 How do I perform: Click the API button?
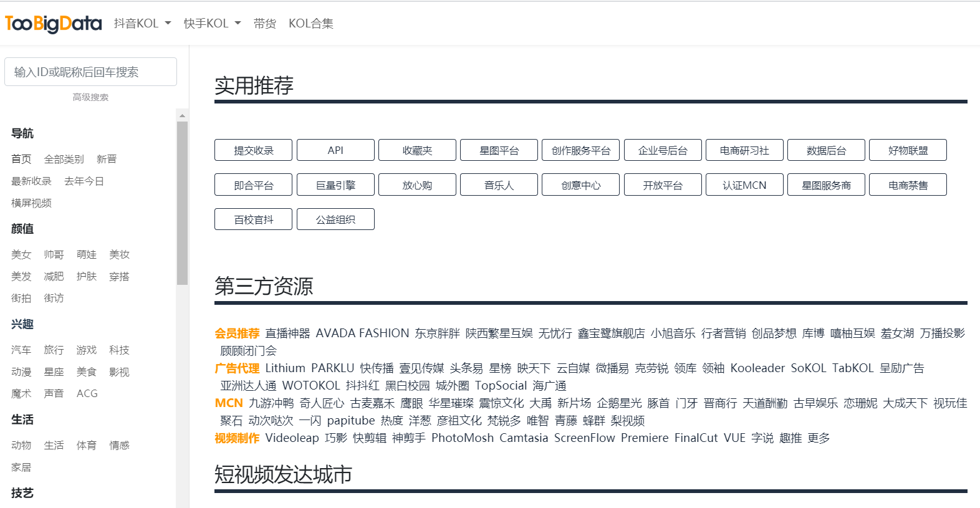pos(335,150)
